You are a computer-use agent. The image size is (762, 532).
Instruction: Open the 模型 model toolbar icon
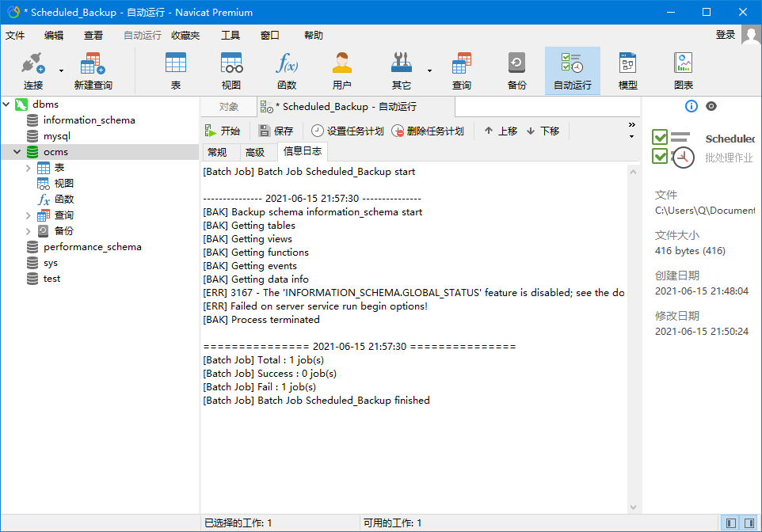[x=627, y=70]
